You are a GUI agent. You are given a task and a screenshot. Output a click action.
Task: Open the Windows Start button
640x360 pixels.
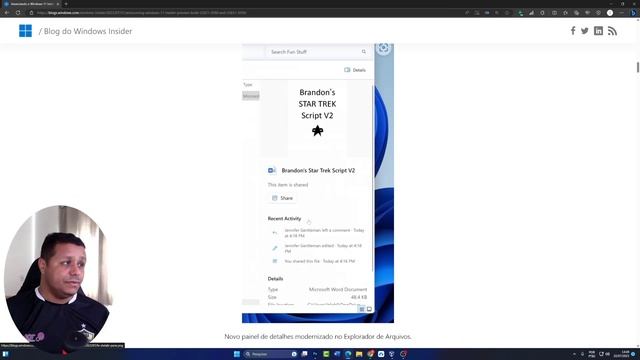point(237,354)
